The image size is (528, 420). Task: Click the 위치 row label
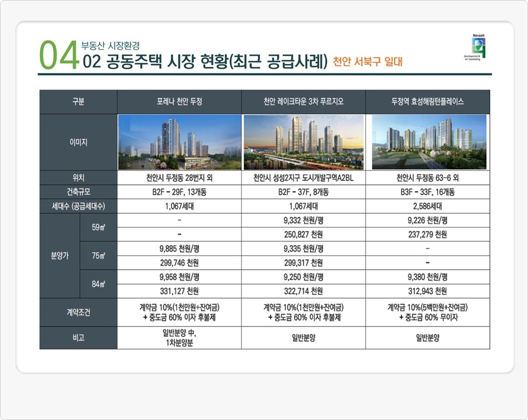(x=78, y=177)
